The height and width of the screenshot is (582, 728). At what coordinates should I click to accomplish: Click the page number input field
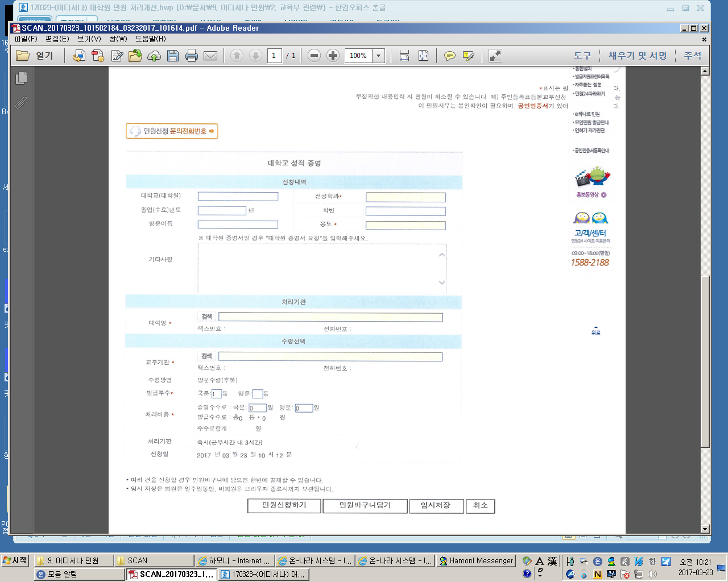pos(274,56)
